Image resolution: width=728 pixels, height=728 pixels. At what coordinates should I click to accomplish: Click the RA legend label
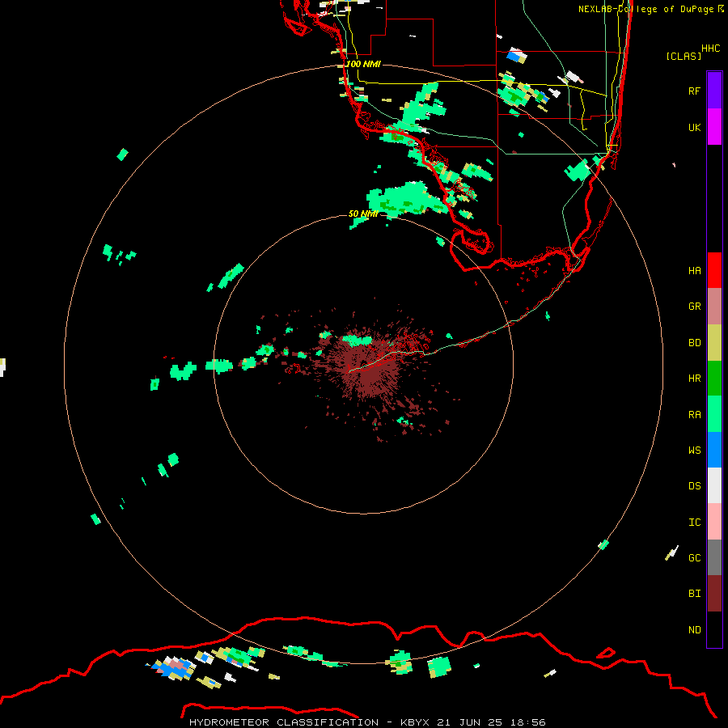pyautogui.click(x=694, y=415)
